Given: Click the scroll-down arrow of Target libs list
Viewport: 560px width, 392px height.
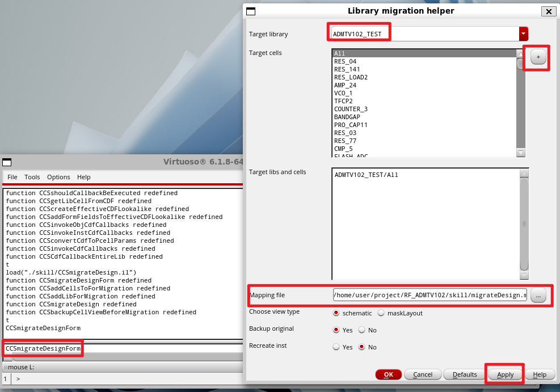Looking at the screenshot, I should click(x=524, y=275).
